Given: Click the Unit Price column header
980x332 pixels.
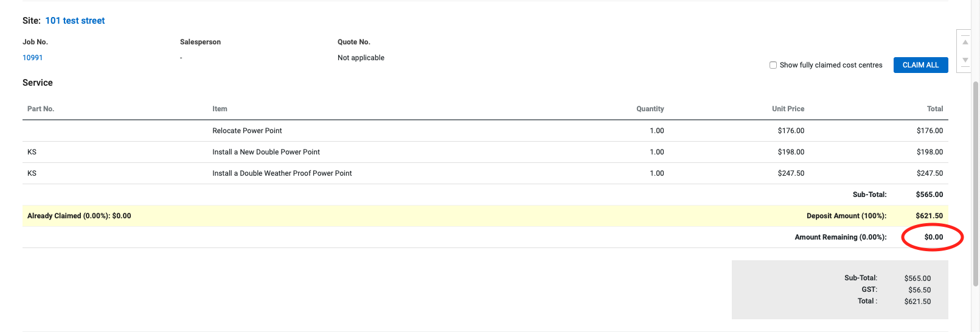Looking at the screenshot, I should 788,109.
